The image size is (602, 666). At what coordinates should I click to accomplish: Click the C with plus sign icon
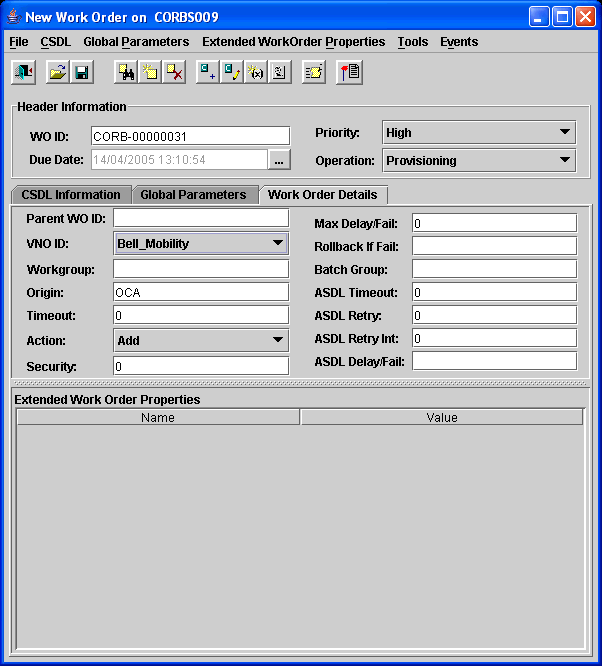[x=208, y=73]
